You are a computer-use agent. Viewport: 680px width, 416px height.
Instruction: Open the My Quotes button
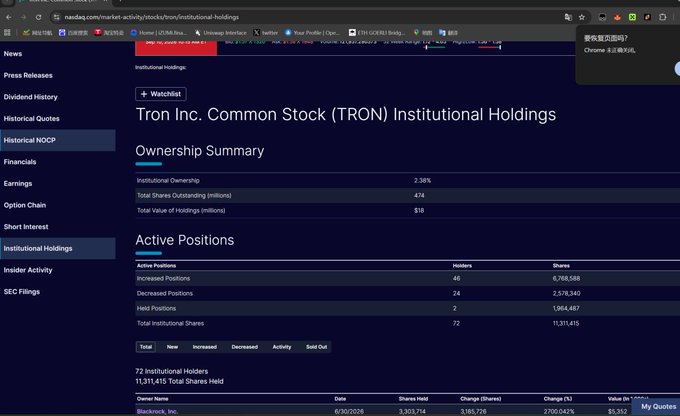coord(658,406)
